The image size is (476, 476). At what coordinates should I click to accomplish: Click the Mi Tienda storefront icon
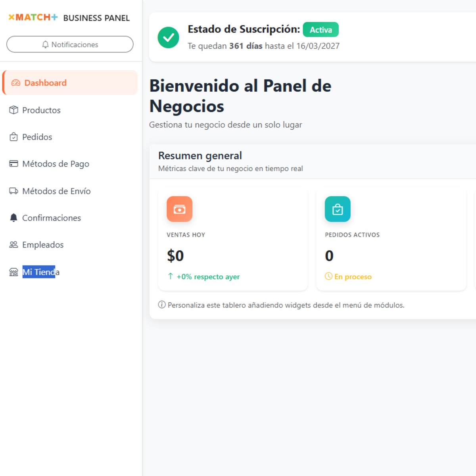(13, 272)
